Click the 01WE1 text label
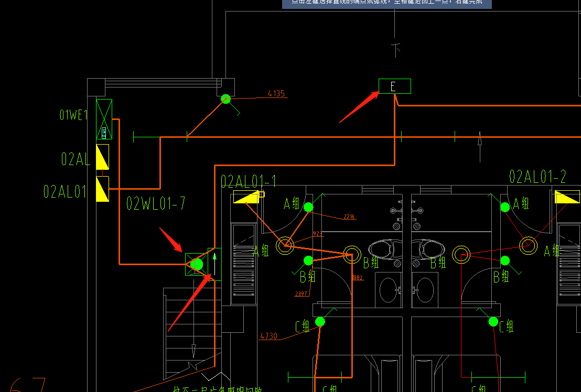Screen dimensions: 581x392 74,115
